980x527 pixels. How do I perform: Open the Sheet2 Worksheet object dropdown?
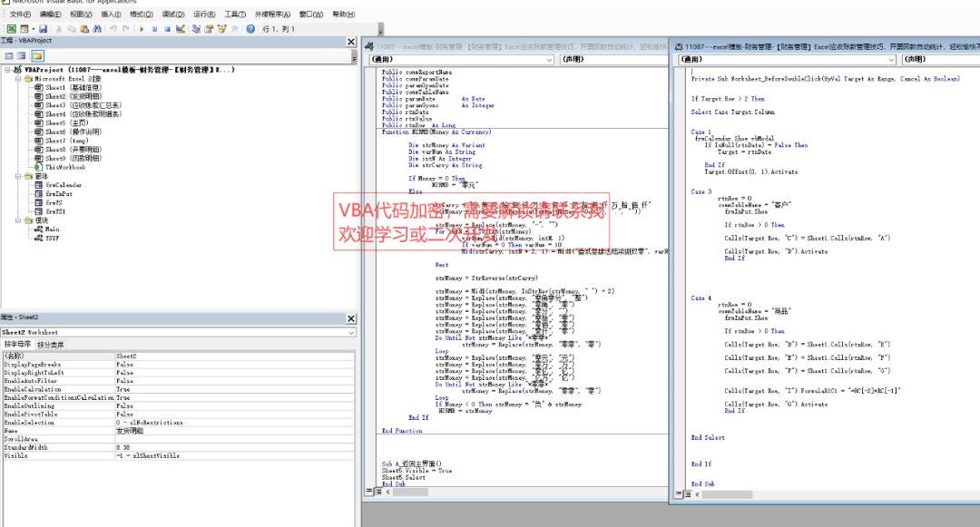(352, 332)
